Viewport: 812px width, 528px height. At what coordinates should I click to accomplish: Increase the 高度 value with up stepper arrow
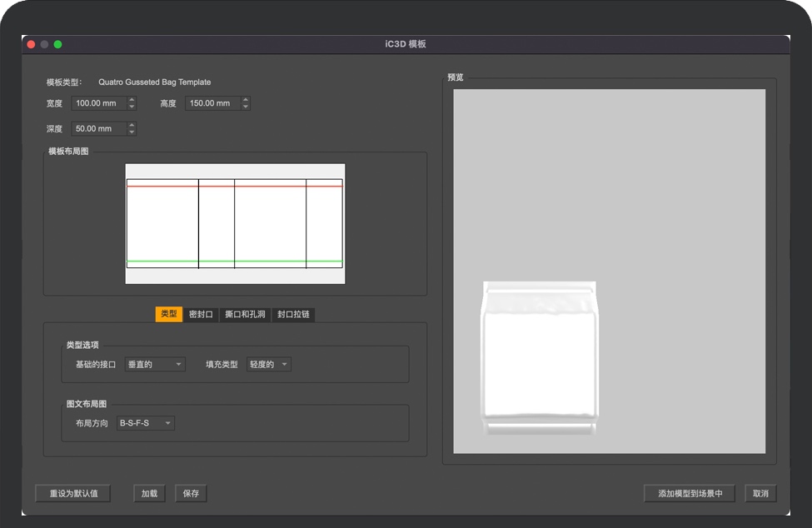[x=246, y=100]
